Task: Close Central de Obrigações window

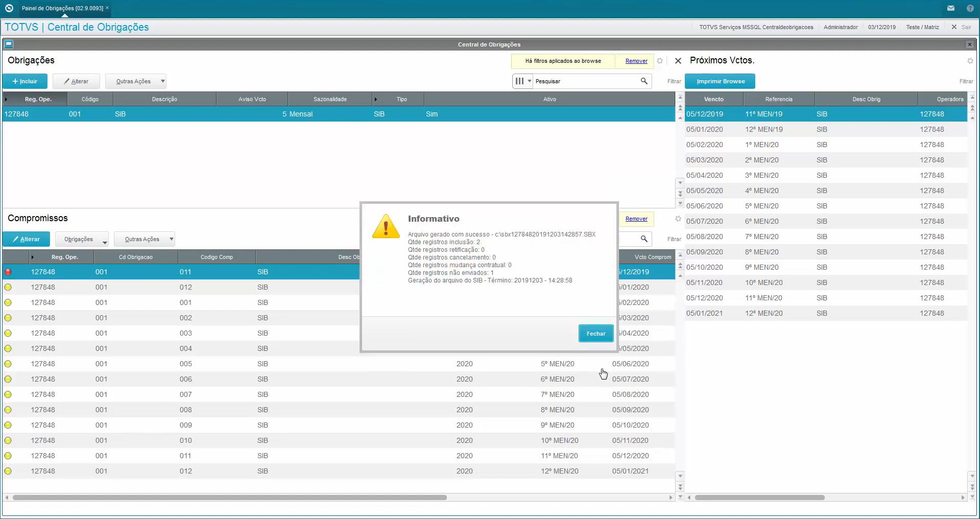Action: pyautogui.click(x=969, y=44)
